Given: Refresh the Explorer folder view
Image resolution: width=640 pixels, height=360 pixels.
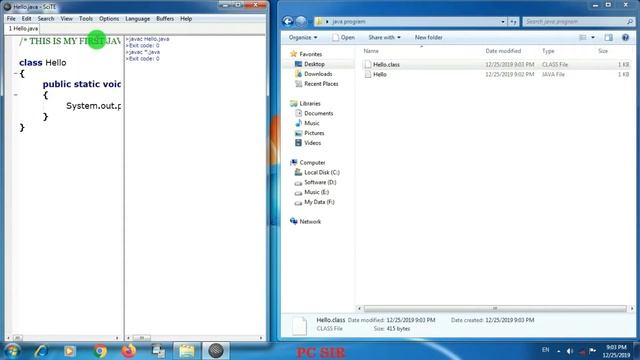Looking at the screenshot, I should click(513, 22).
